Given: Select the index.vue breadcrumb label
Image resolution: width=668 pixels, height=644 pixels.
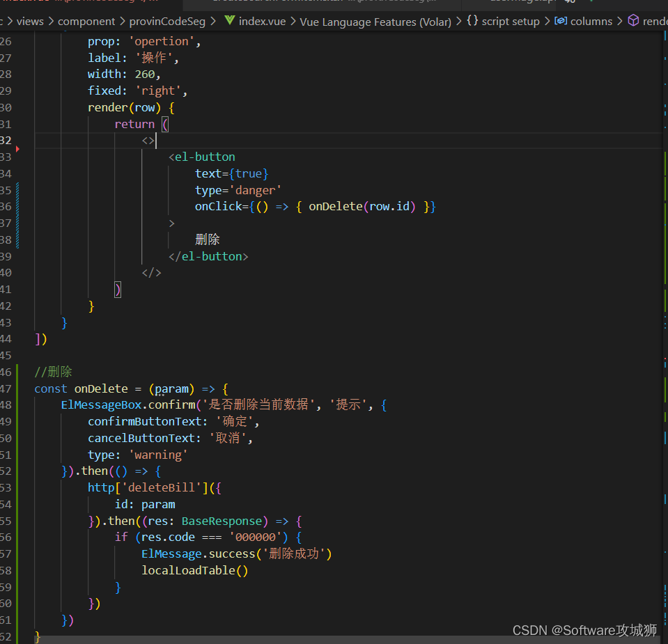Looking at the screenshot, I should [x=262, y=22].
